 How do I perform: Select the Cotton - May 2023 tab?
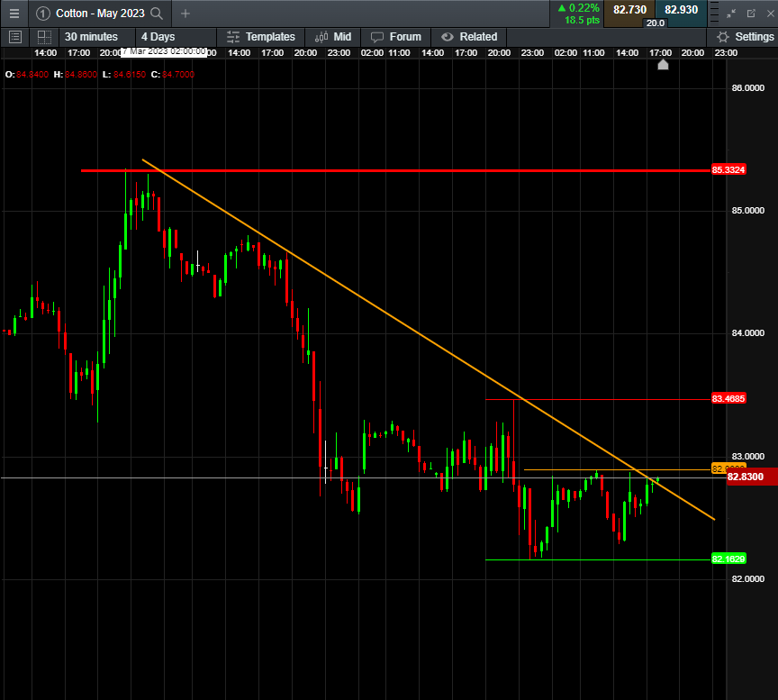pos(100,14)
